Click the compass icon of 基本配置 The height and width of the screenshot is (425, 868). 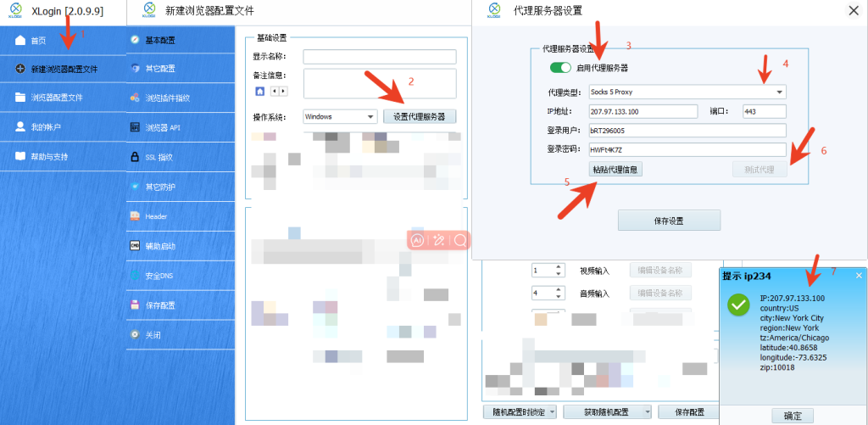(135, 40)
